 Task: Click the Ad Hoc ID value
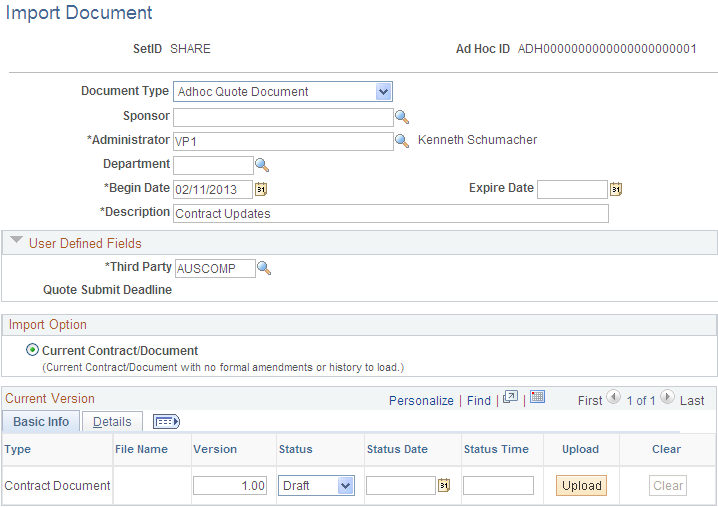coord(607,49)
